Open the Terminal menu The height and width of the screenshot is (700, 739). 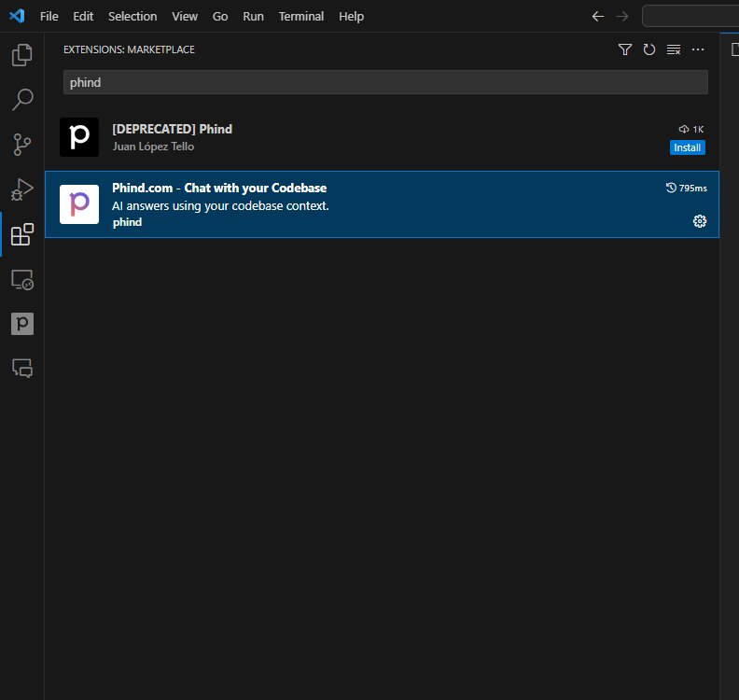coord(300,16)
